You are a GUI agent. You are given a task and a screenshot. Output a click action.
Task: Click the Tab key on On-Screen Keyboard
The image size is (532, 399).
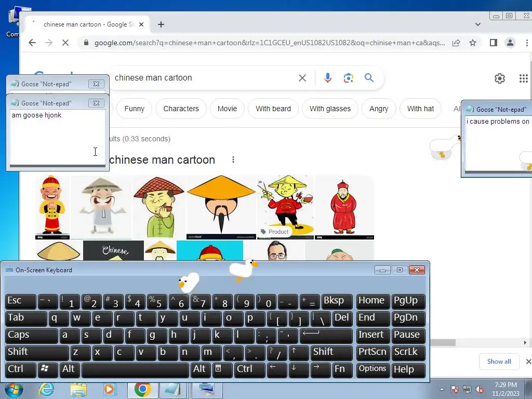pyautogui.click(x=26, y=318)
